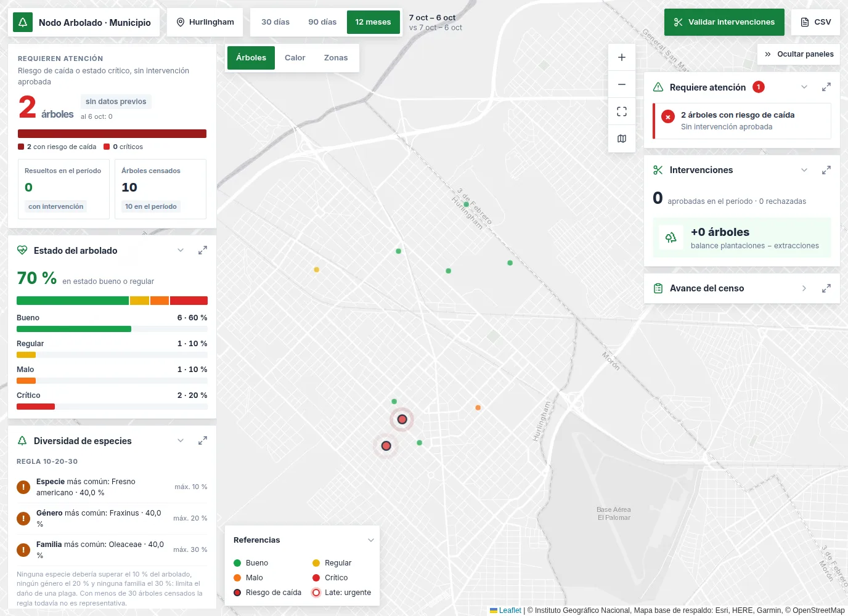Screen dimensions: 848x616
Task: Switch to the Zonas map tab
Action: click(336, 58)
